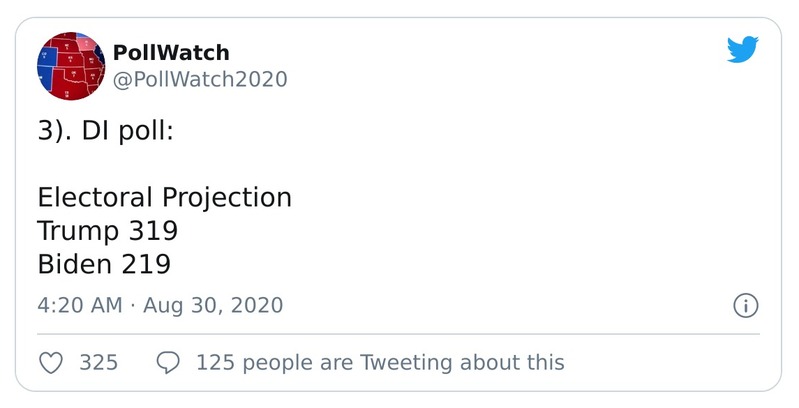
Task: Click the number 219 in the tweet
Action: point(146,264)
